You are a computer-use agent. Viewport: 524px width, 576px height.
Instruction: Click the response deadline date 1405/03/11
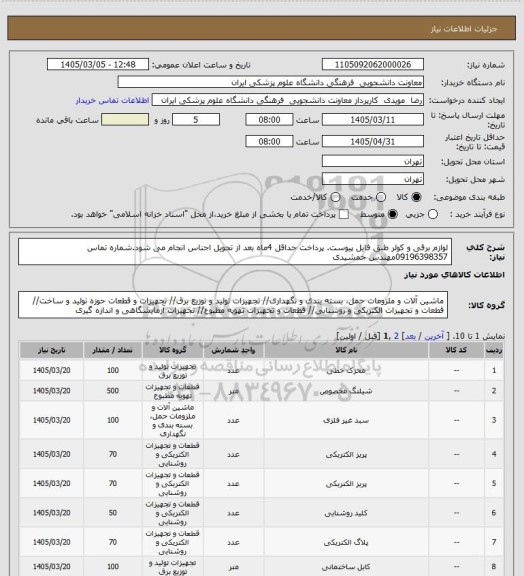point(373,120)
